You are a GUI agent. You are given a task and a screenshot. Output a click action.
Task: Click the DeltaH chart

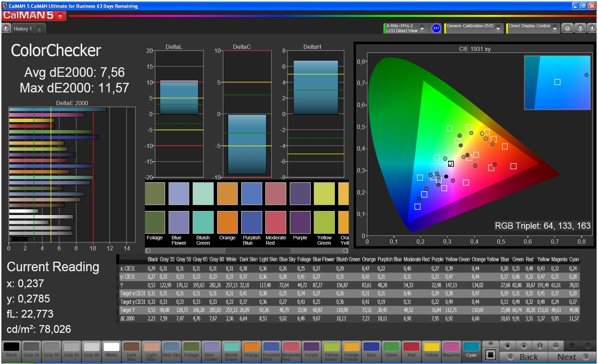316,114
